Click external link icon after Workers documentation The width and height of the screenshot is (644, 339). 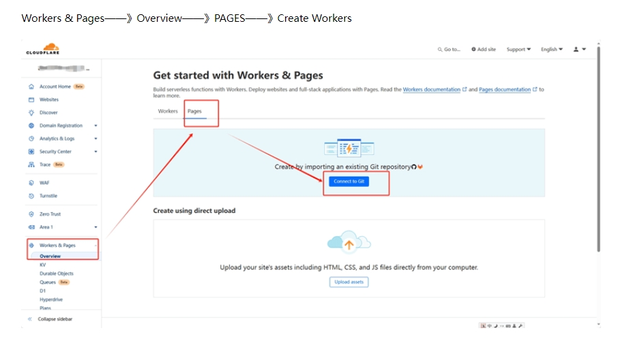click(x=465, y=89)
